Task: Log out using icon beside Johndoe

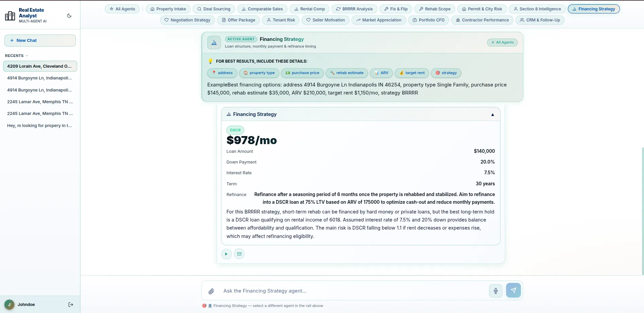Action: (70, 305)
